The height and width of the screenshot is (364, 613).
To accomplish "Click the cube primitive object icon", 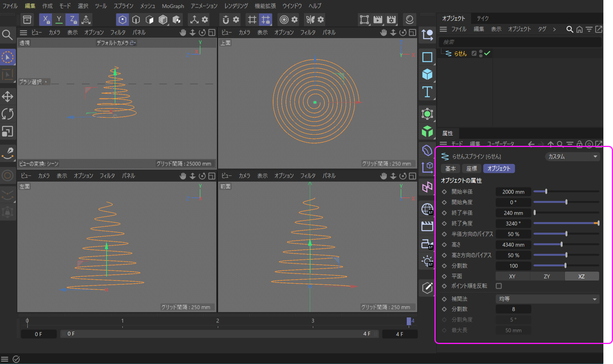I will click(427, 74).
